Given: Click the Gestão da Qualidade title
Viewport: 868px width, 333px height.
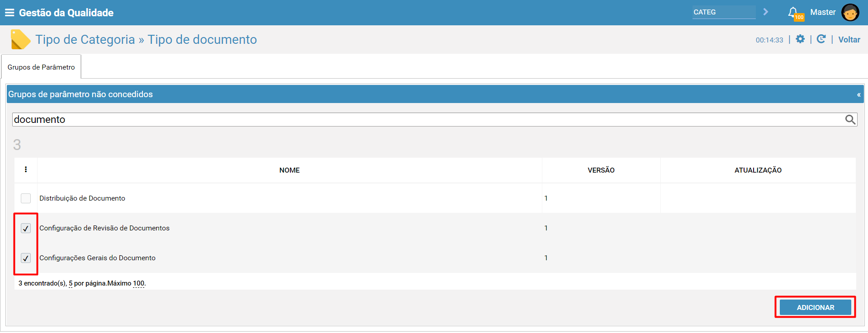Looking at the screenshot, I should coord(66,13).
